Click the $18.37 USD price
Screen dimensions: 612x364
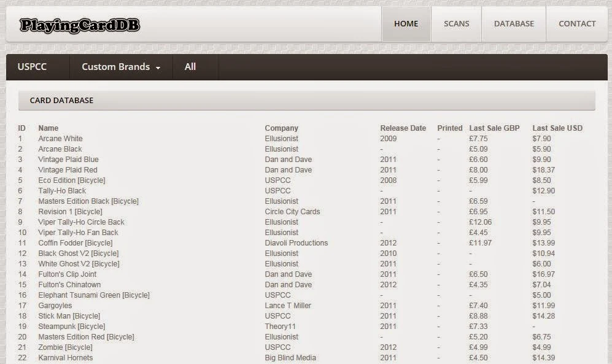click(x=544, y=170)
